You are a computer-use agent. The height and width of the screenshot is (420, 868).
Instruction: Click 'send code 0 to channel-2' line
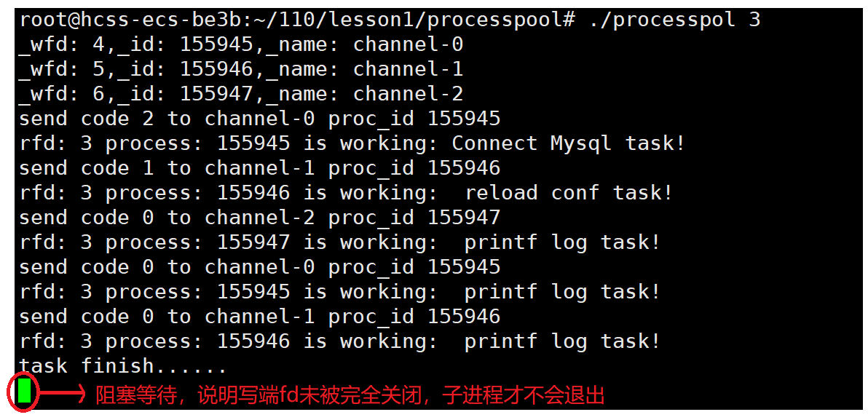tap(260, 218)
